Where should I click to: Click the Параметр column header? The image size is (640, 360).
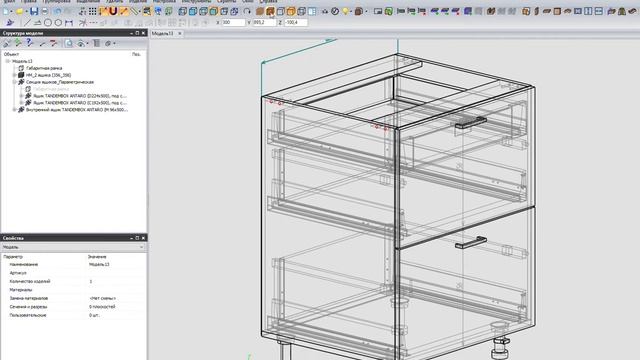pyautogui.click(x=13, y=257)
